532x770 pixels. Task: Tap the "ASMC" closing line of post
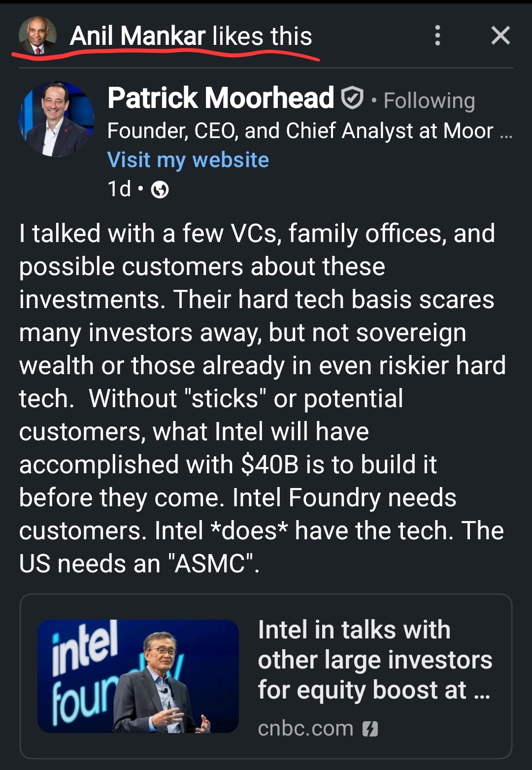[139, 563]
